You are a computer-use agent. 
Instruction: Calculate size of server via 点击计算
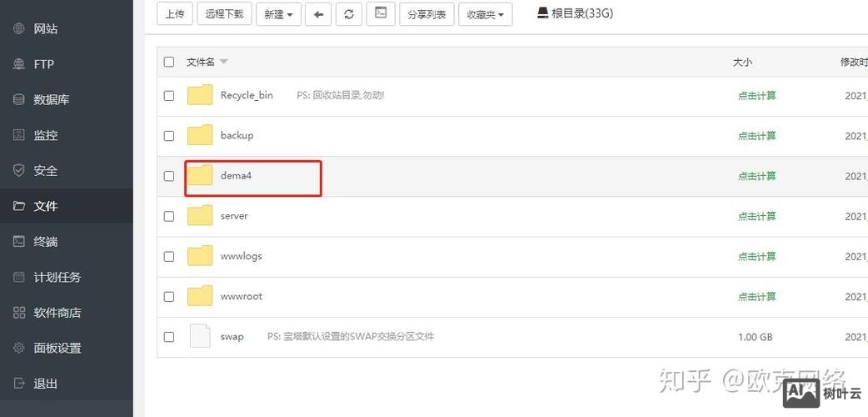pos(756,216)
